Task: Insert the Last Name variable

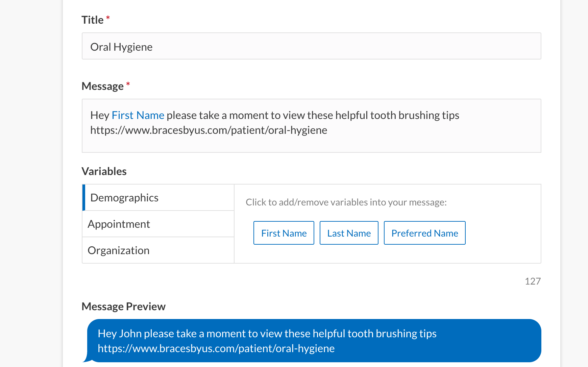Action: tap(349, 233)
